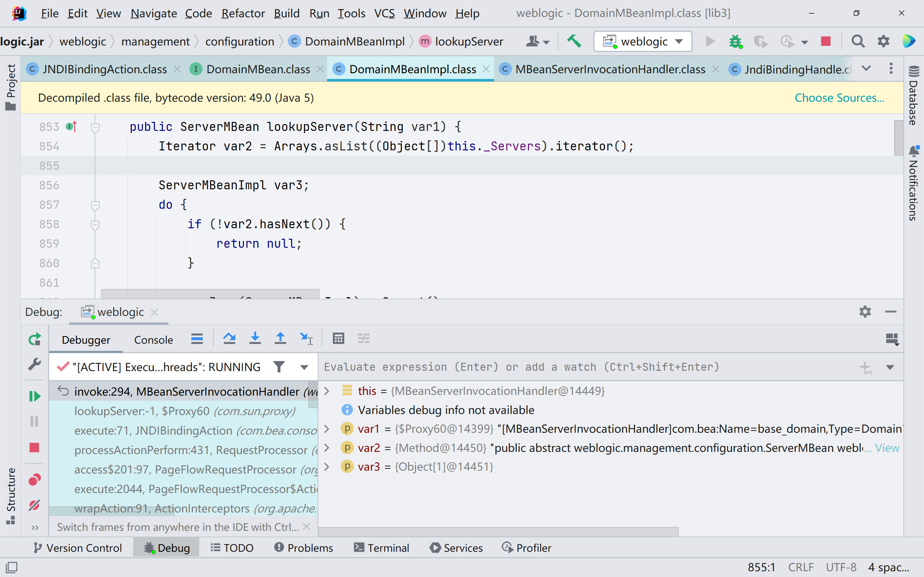
Task: Open Search Everywhere magnifier
Action: [x=858, y=41]
